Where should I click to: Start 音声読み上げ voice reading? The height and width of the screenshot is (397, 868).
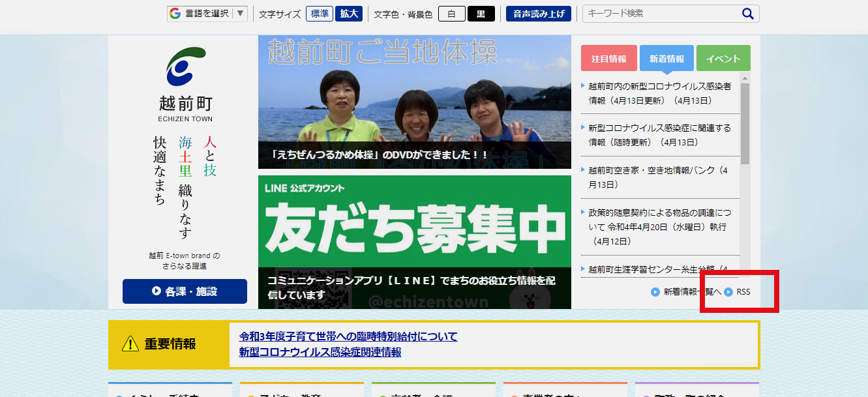pyautogui.click(x=539, y=14)
